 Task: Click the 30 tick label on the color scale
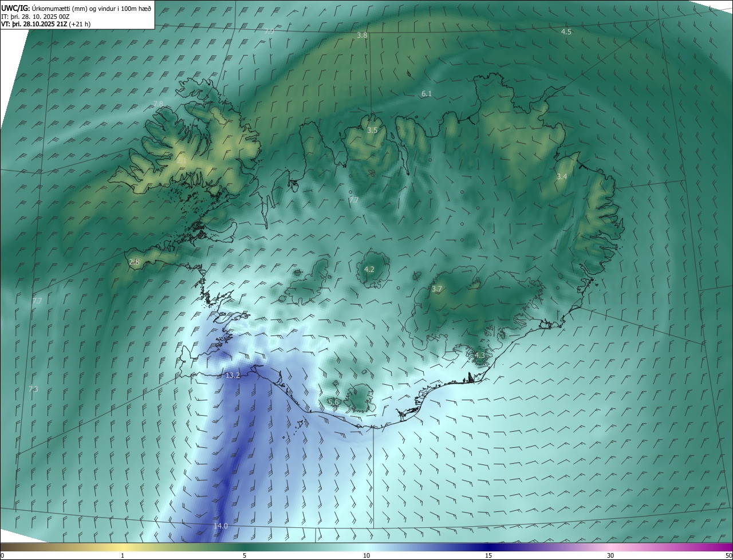coord(610,555)
